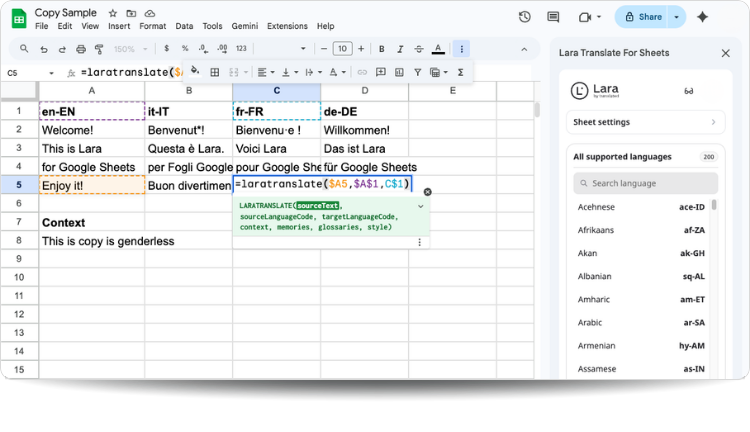Select column C header

click(276, 91)
